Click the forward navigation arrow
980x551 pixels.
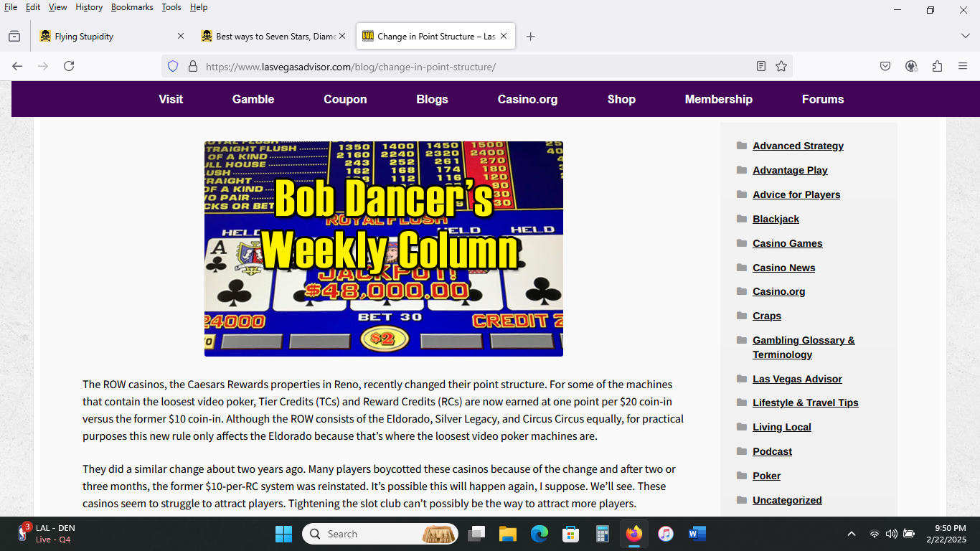[x=43, y=66]
